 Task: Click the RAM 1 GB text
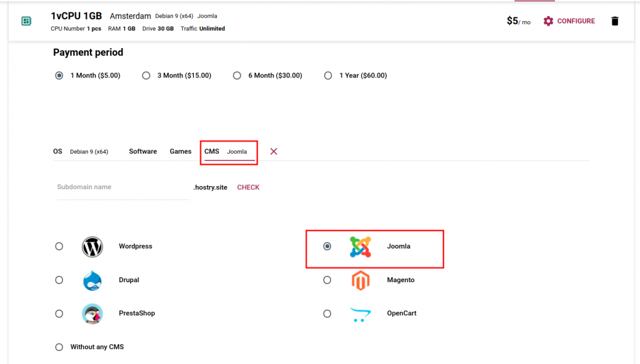point(122,29)
